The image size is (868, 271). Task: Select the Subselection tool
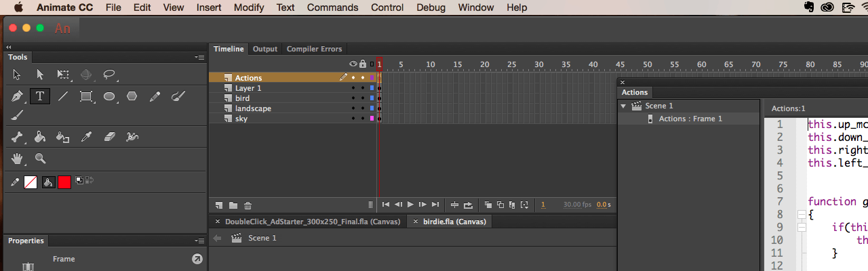(40, 75)
